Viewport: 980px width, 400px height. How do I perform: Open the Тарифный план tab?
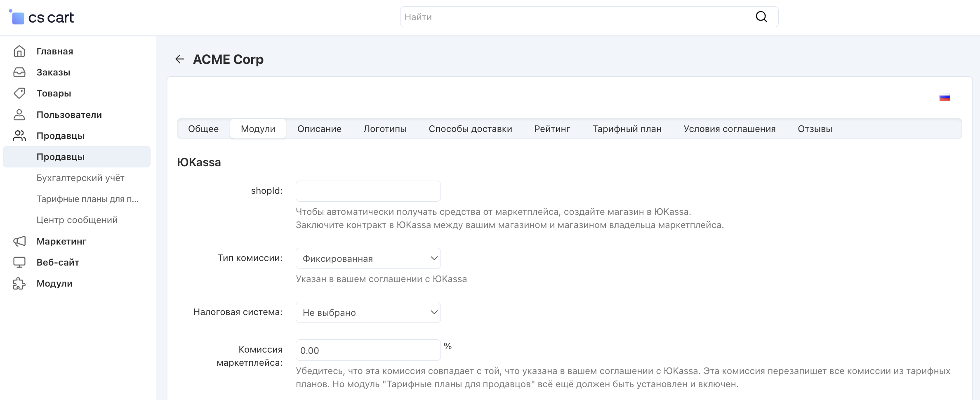pyautogui.click(x=627, y=129)
